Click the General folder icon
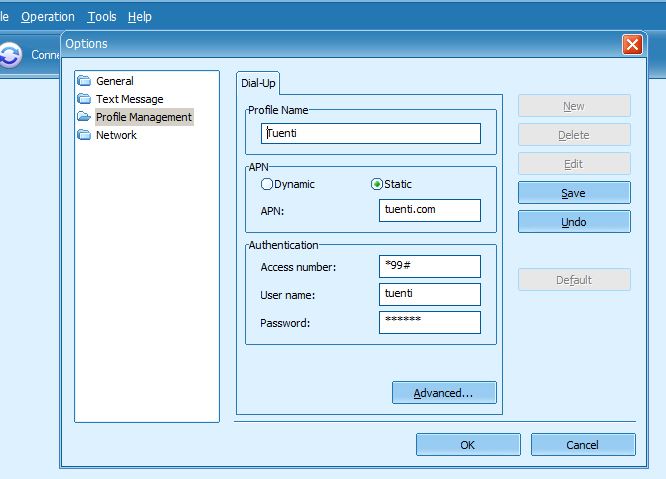Viewport: 666px width, 479px height. [x=84, y=81]
